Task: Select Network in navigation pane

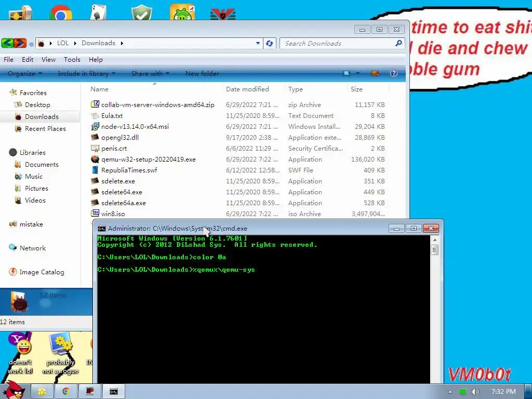Action: click(x=33, y=248)
